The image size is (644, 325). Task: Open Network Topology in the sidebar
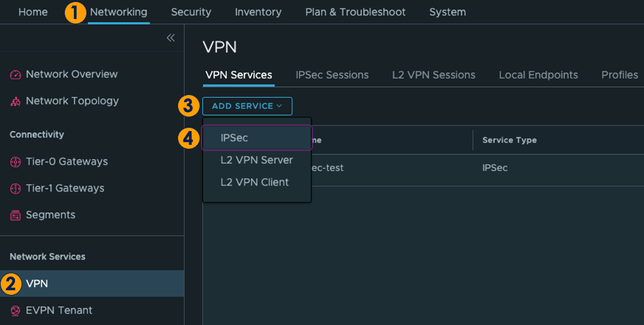point(72,101)
